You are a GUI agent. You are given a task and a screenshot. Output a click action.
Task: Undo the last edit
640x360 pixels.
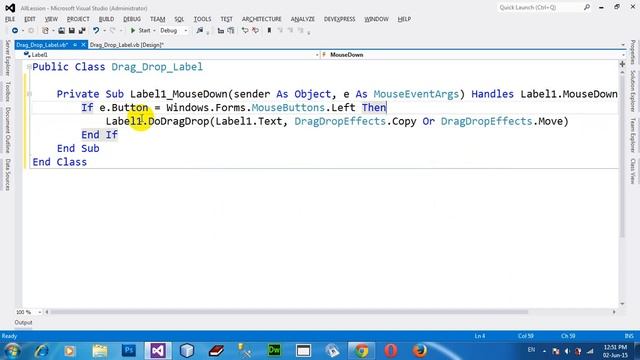pos(96,31)
